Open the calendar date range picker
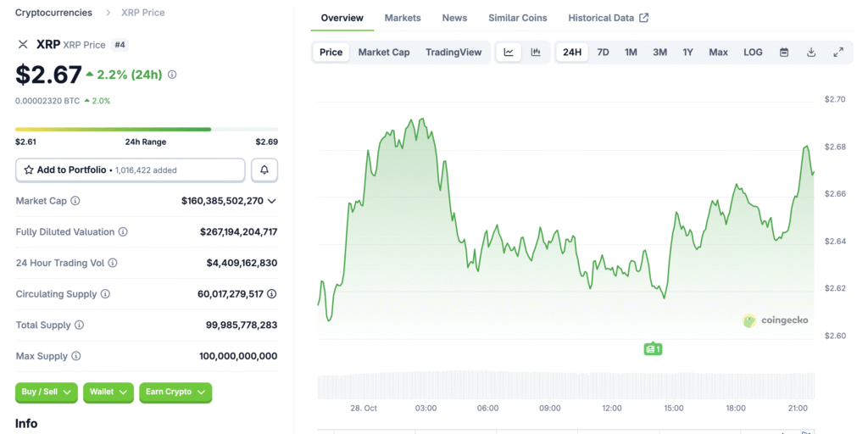 784,53
